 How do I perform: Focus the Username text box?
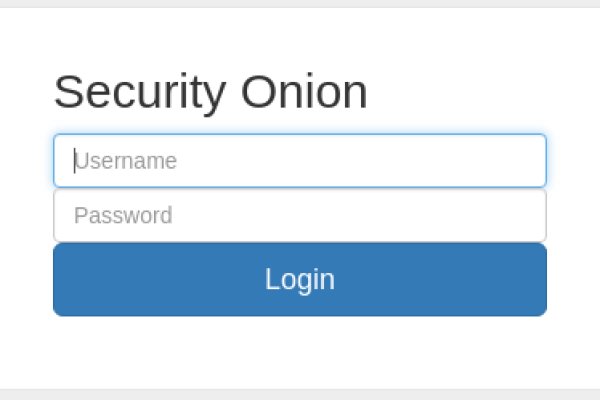pos(300,161)
